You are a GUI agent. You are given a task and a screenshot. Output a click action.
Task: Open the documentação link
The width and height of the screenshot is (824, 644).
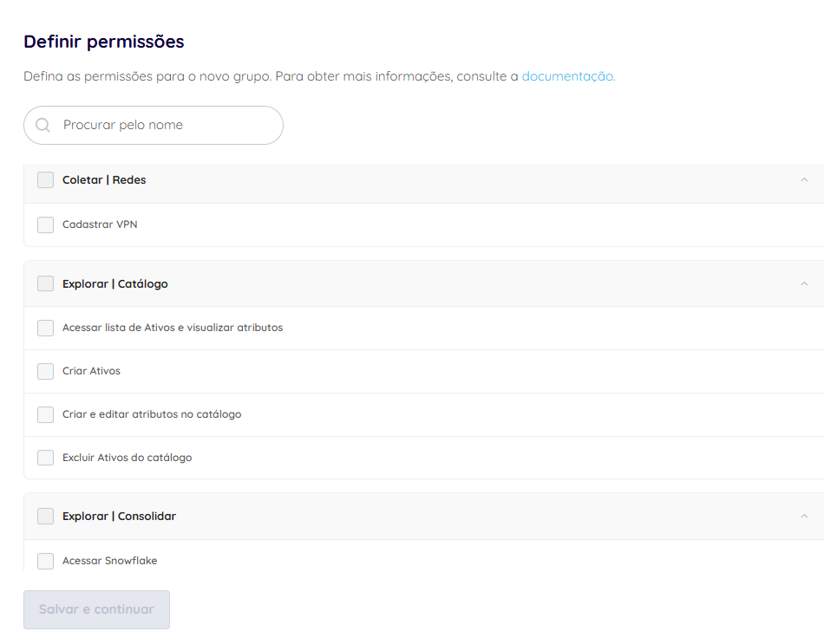point(568,76)
